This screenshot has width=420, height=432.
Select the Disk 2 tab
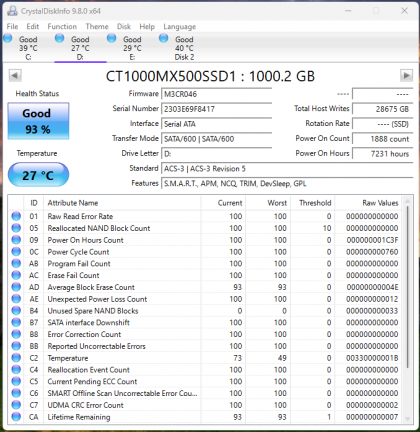184,48
